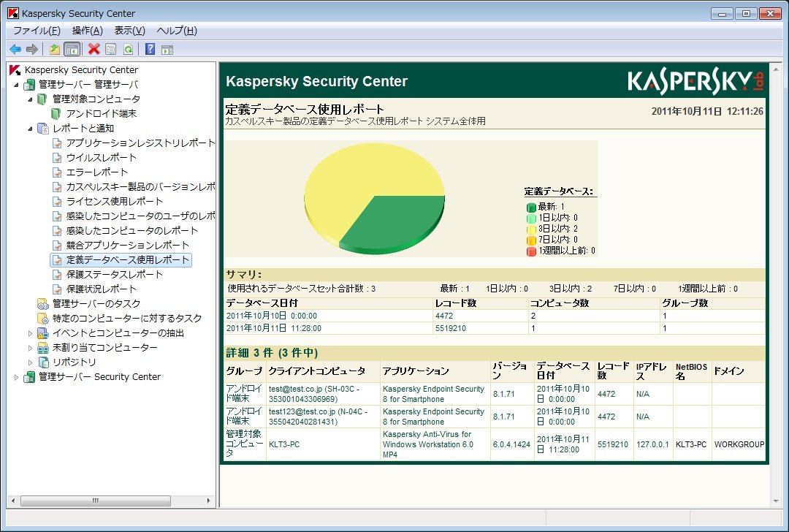This screenshot has height=532, width=789.
Task: Click the レコード数 value 5519210 in summary
Action: pyautogui.click(x=451, y=328)
